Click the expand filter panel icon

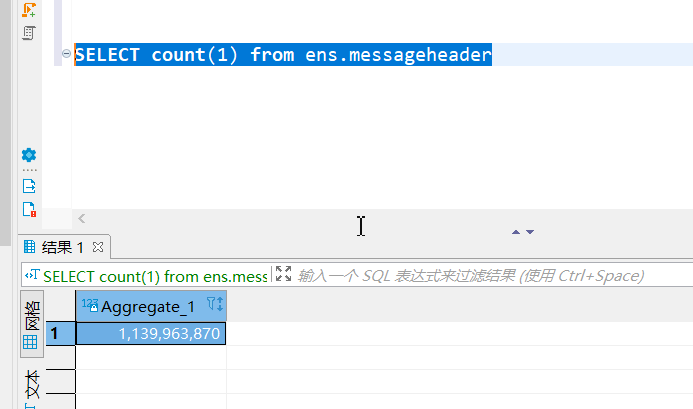283,274
